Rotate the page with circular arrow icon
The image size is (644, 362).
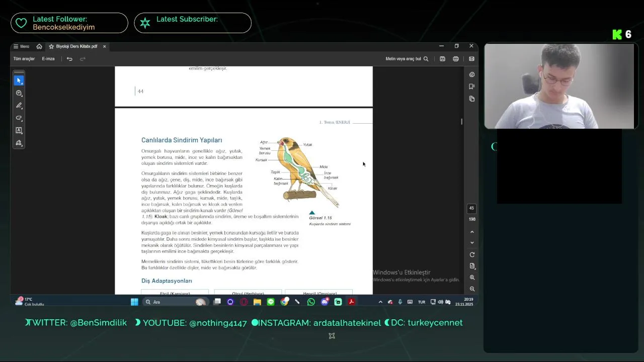click(x=472, y=255)
